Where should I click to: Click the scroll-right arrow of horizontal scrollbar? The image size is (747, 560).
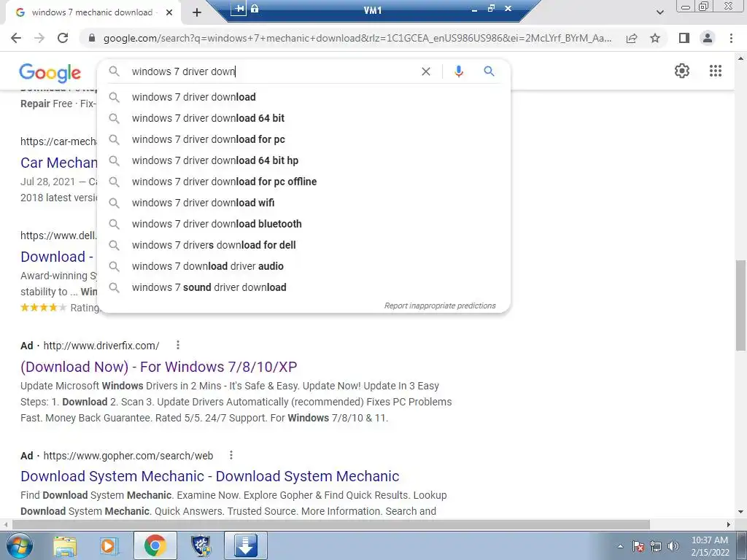tap(729, 524)
